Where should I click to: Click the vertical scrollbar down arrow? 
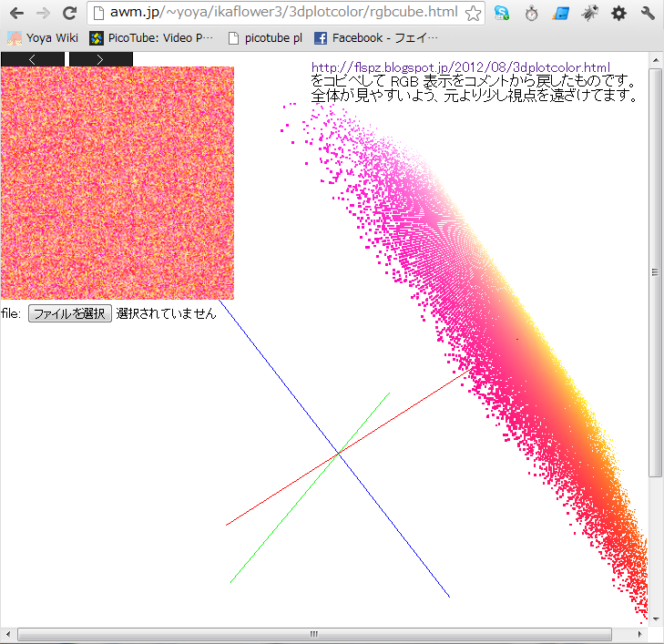tap(656, 619)
